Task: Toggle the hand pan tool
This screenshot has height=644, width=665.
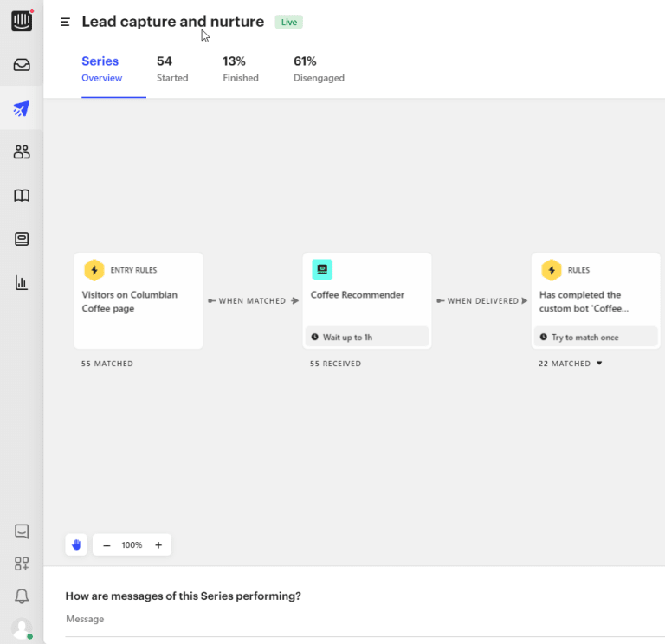Action: click(x=76, y=544)
